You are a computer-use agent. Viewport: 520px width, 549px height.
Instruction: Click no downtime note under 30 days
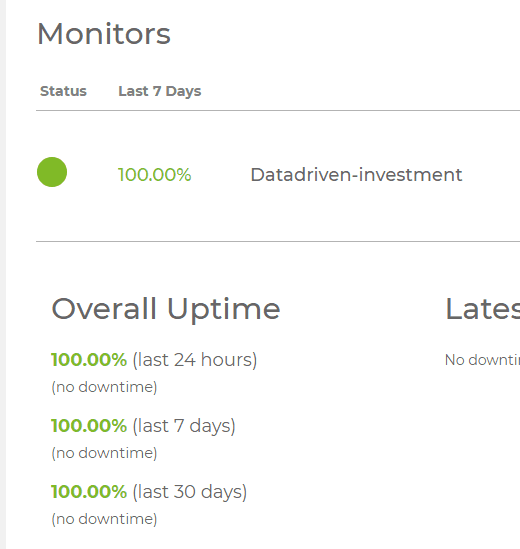point(104,519)
